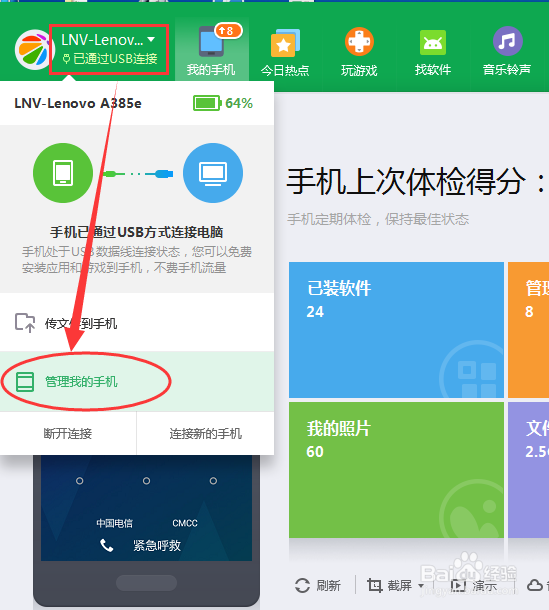Click 紧急呼救 on phone preview
549x610 pixels.
pos(157,545)
